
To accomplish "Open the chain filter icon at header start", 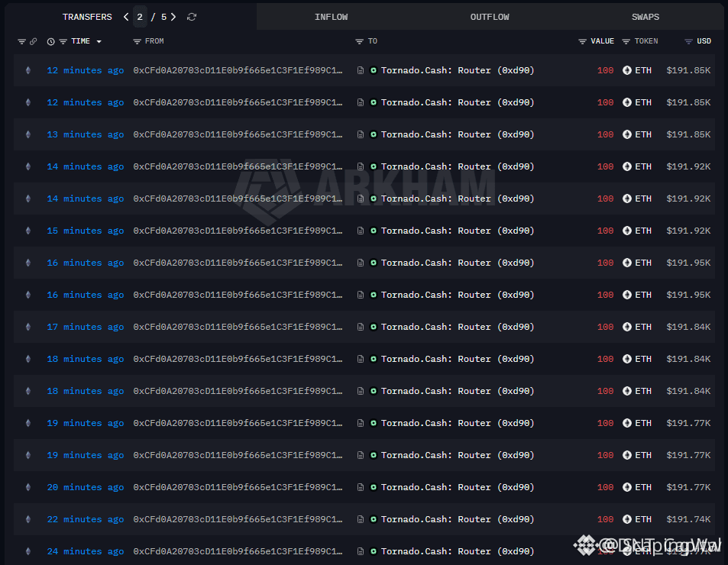I will pyautogui.click(x=21, y=42).
